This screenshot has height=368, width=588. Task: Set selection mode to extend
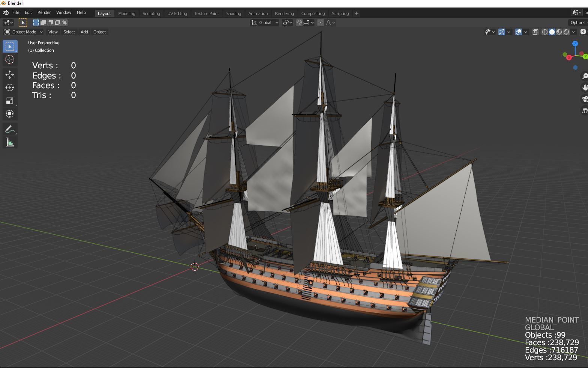tap(43, 23)
